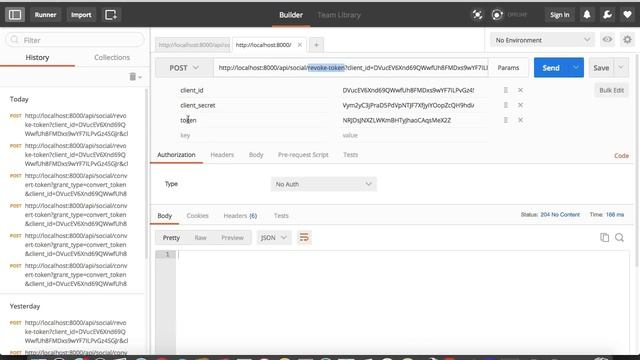This screenshot has height=360, width=640.
Task: Open the authorization Type No Auth dropdown
Action: coord(323,184)
